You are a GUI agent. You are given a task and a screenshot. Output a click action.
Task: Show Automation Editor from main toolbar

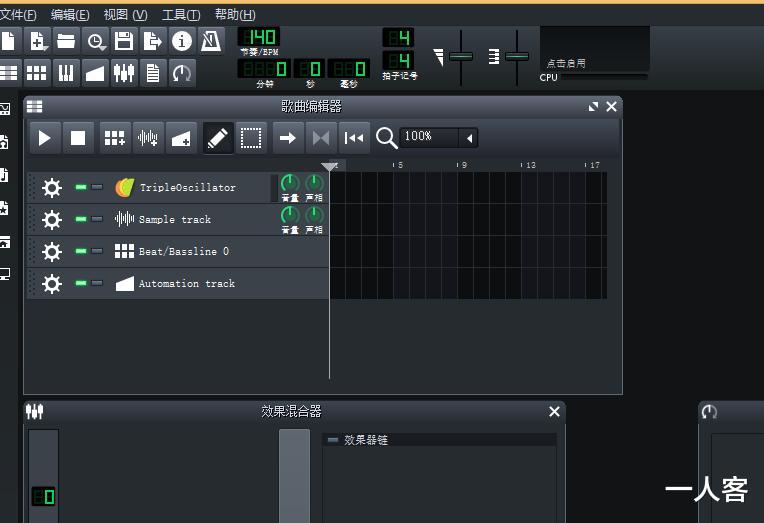(x=95, y=73)
